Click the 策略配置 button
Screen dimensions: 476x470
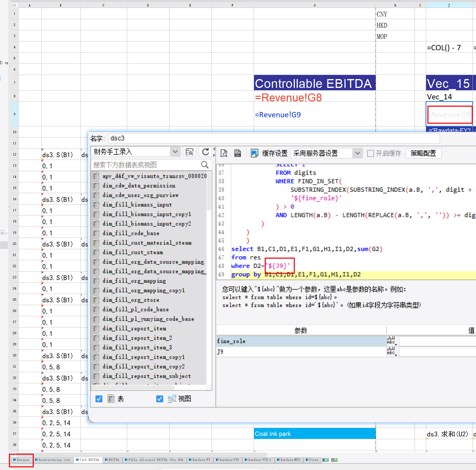point(423,153)
